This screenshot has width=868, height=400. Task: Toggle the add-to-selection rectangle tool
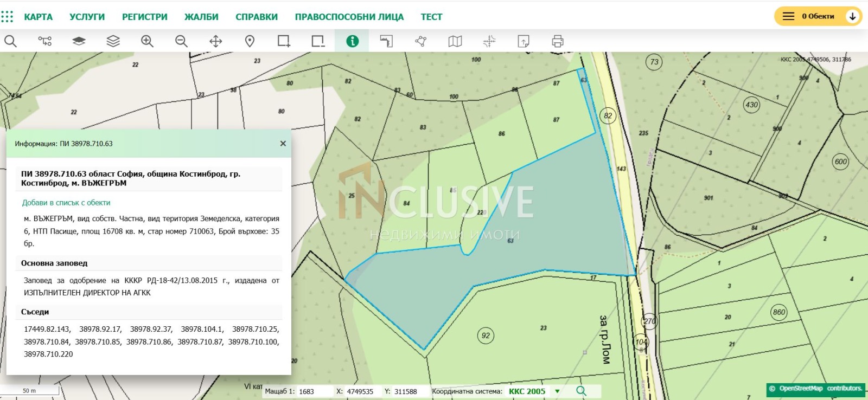tap(284, 41)
